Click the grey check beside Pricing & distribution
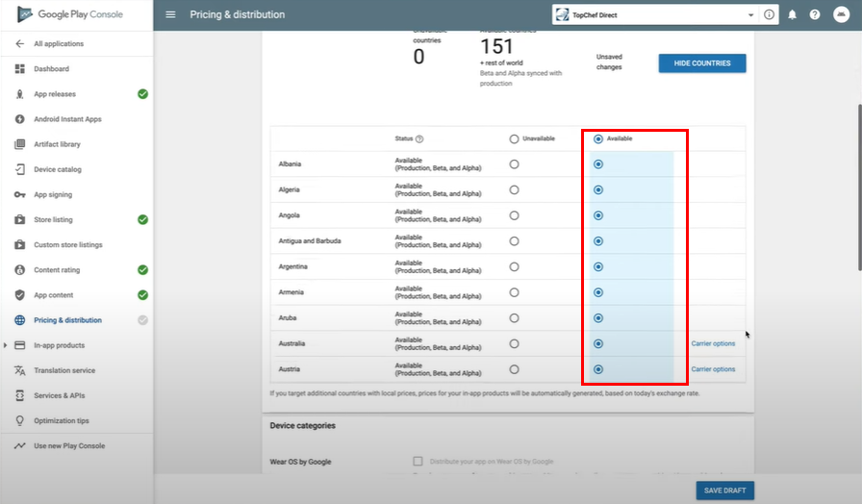 (142, 320)
